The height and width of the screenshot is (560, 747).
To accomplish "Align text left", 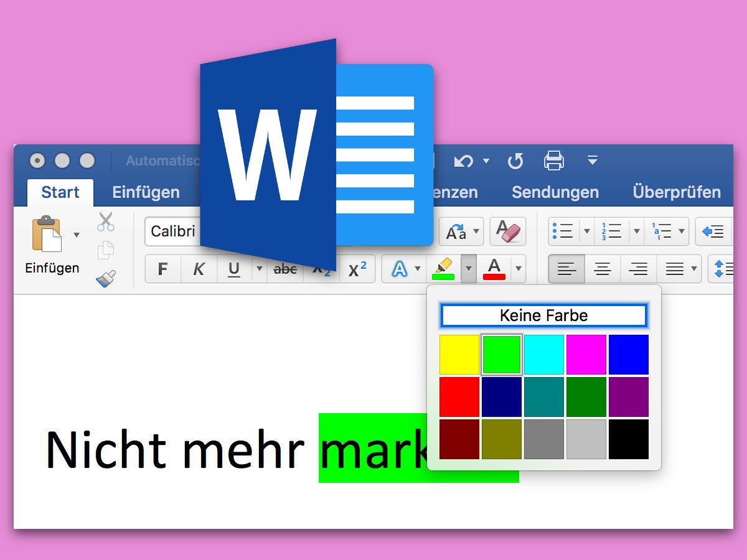I will (566, 269).
